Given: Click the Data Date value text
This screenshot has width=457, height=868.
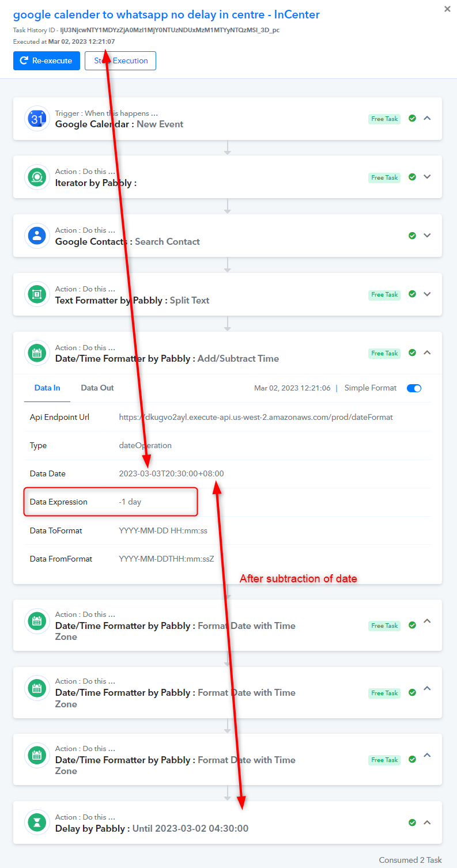Looking at the screenshot, I should (x=171, y=473).
